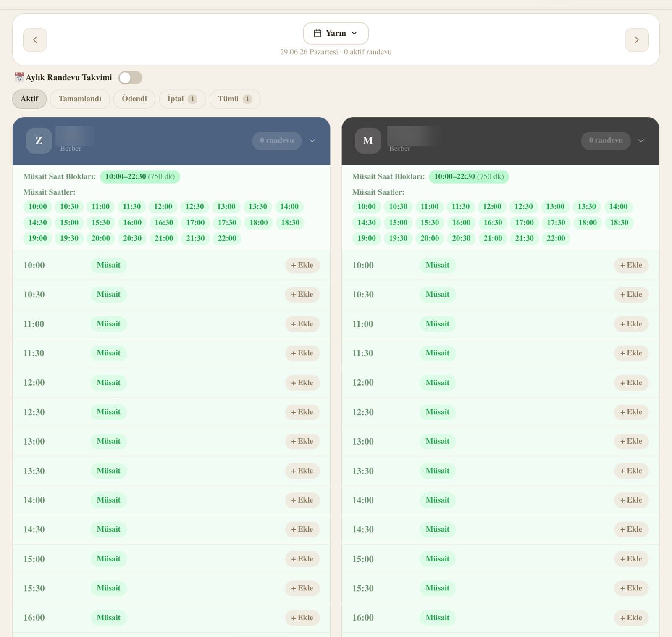
Task: Click 0 randevu badge on M card
Action: tap(606, 140)
